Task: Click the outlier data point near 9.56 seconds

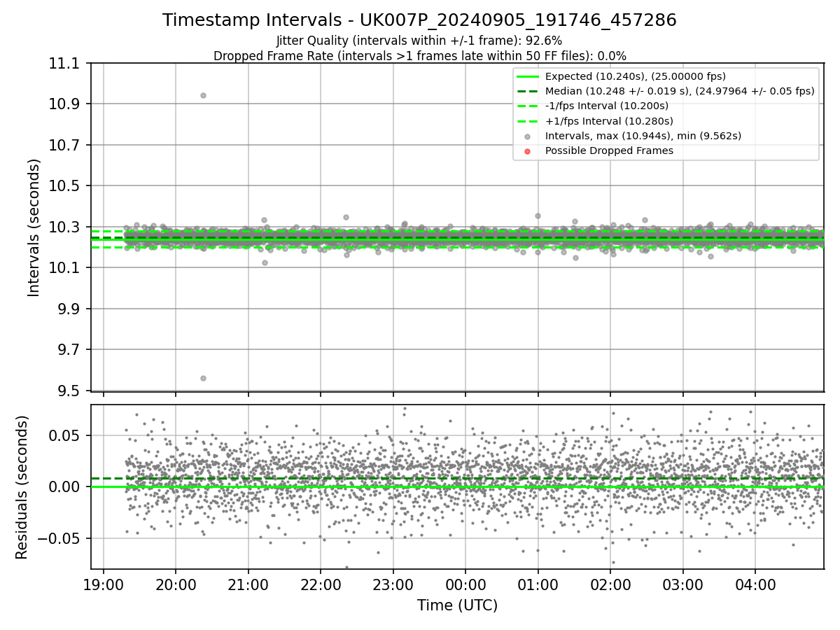Action: click(203, 378)
